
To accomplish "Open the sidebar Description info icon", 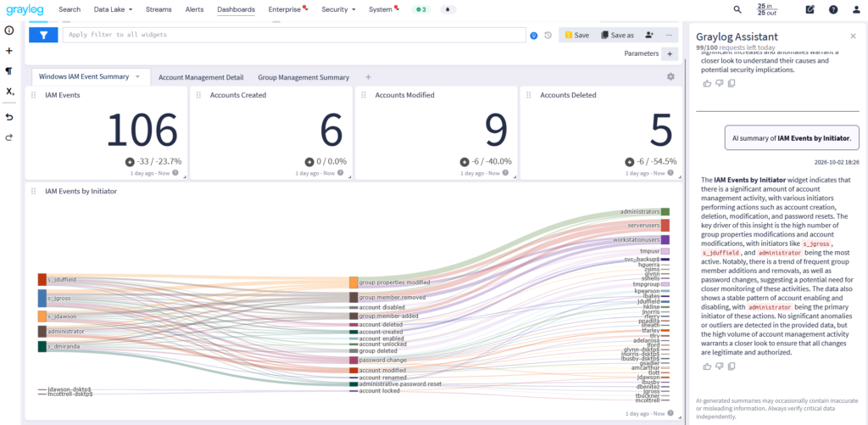I will point(8,30).
